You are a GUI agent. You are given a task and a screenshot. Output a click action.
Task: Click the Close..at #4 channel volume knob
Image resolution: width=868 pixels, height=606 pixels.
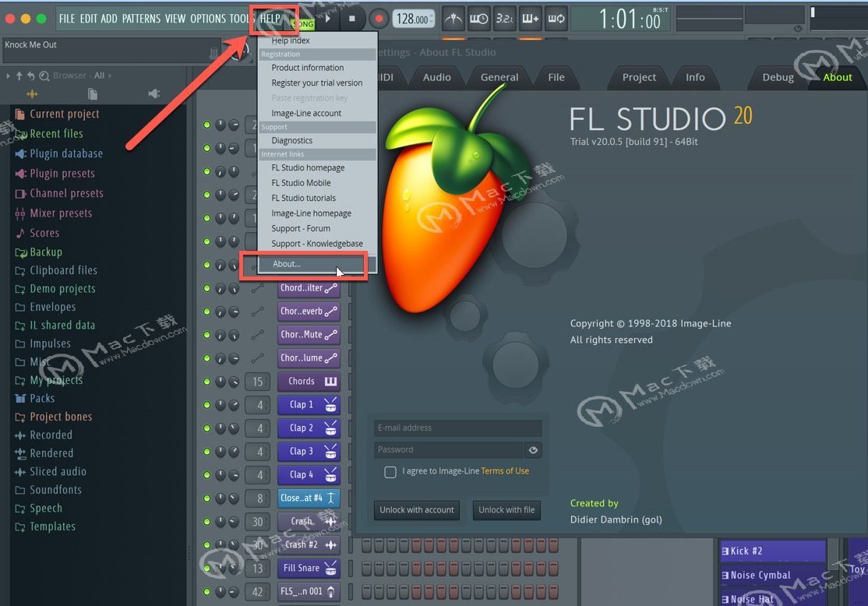coord(235,498)
